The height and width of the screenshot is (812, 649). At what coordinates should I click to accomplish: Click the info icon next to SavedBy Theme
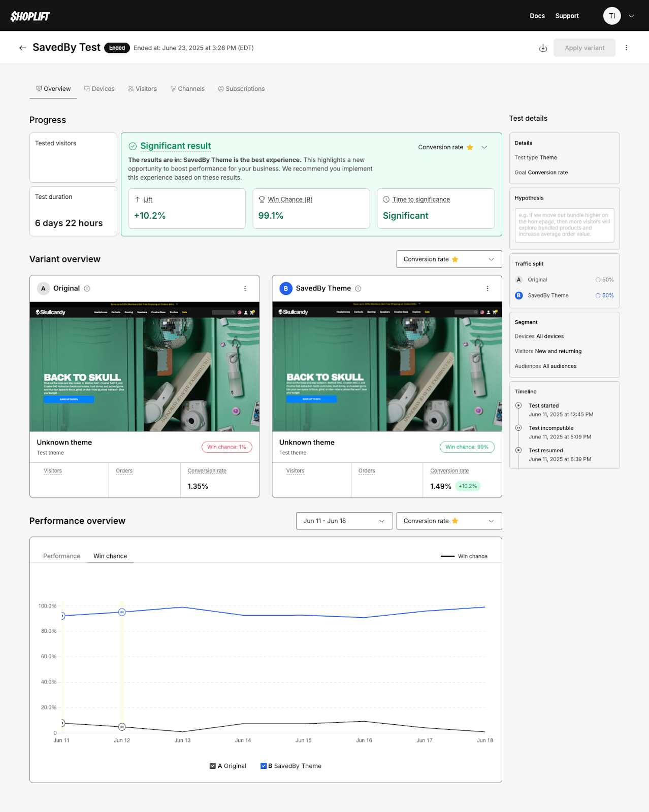358,288
